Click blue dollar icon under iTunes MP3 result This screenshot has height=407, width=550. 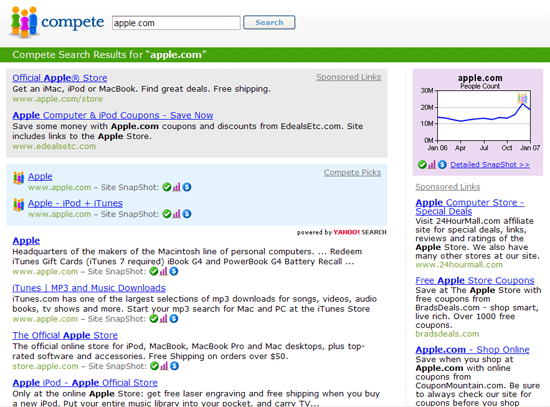point(174,319)
